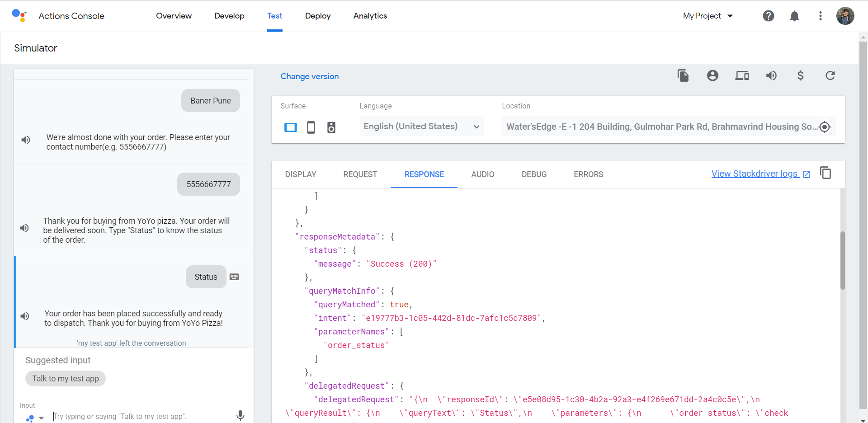868x423 pixels.
Task: Expand the My Project dropdown
Action: pos(708,16)
